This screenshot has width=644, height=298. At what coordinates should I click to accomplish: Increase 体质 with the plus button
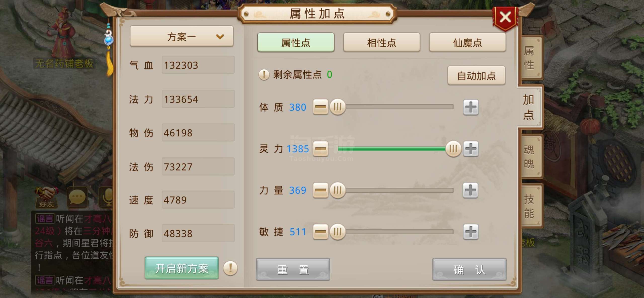click(x=471, y=107)
